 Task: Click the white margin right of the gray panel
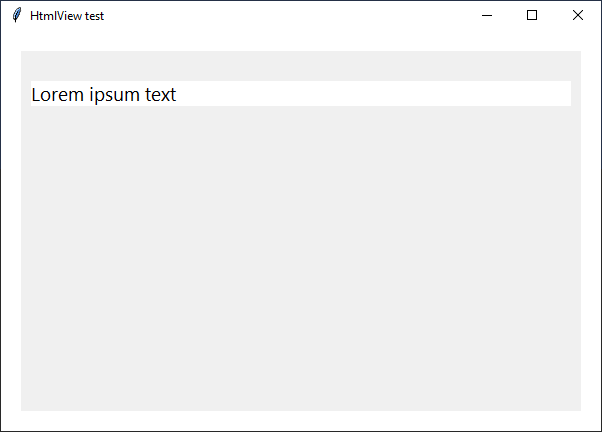[x=591, y=231]
